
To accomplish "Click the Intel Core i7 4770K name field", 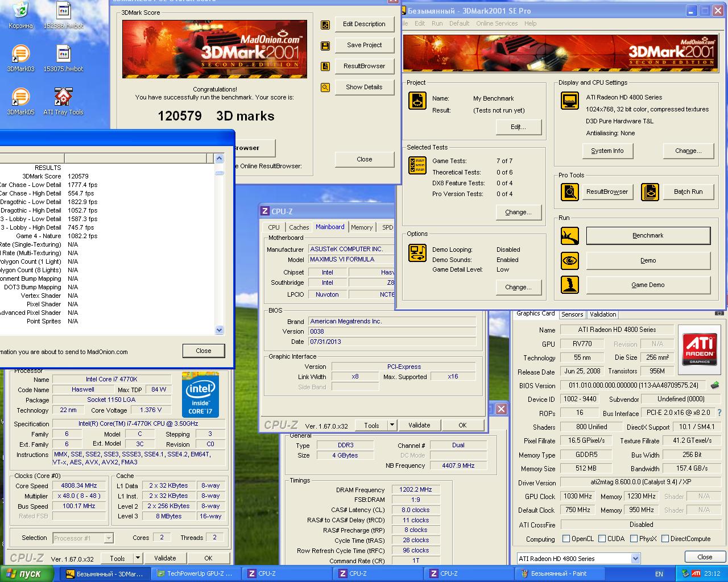I will point(111,380).
